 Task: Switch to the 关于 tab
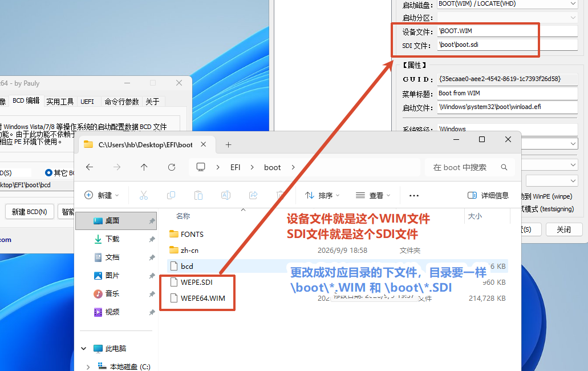153,101
